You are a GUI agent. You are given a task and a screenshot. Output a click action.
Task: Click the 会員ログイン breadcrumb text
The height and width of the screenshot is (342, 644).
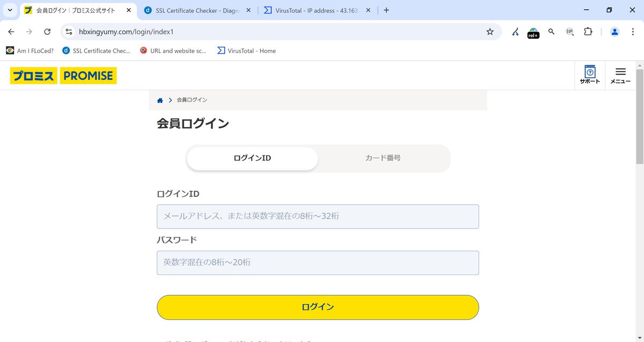(192, 100)
